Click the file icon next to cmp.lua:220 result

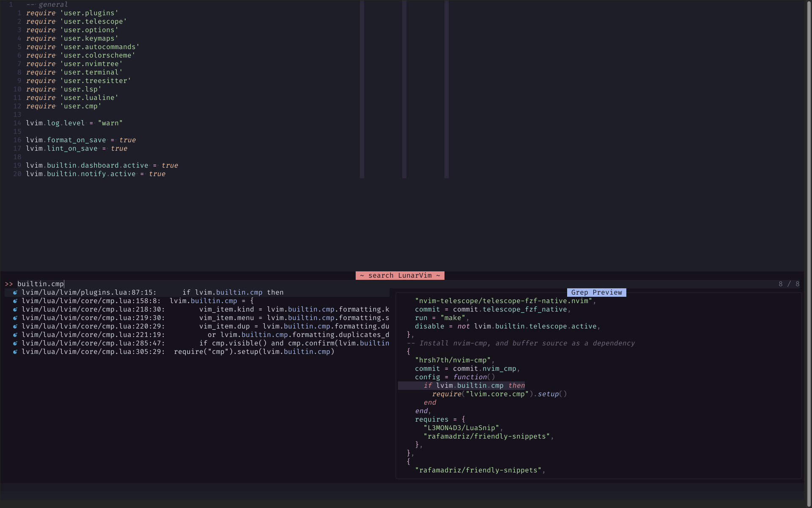(15, 326)
